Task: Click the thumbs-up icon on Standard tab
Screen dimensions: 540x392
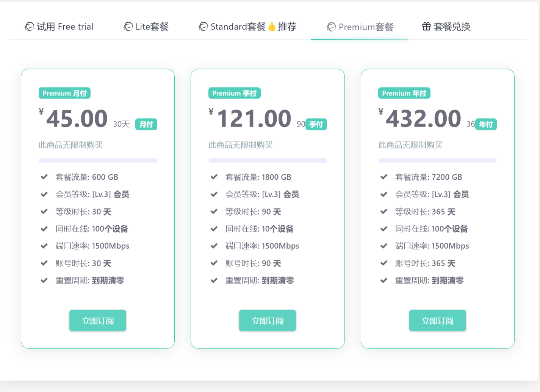Action: click(x=272, y=27)
